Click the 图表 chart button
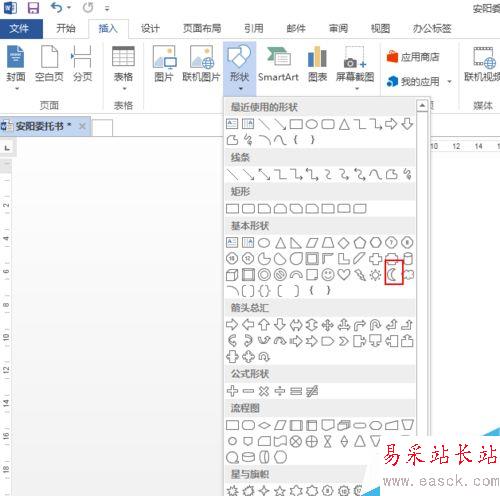This screenshot has height=496, width=500. point(317,63)
